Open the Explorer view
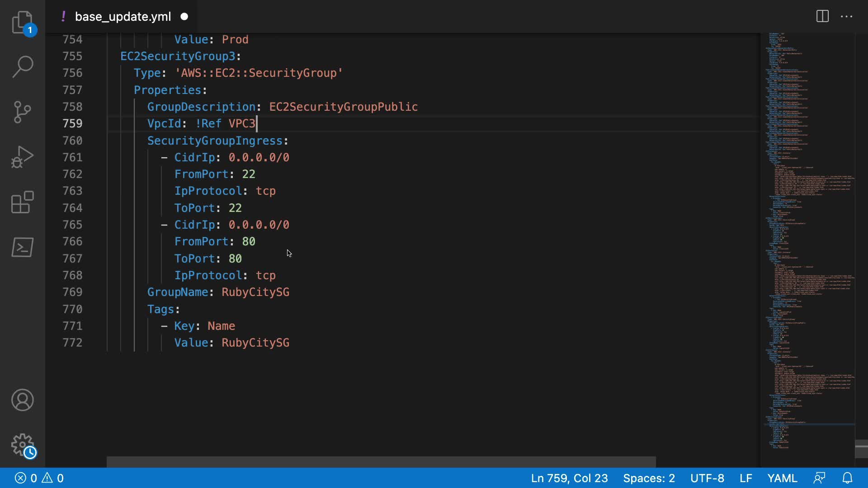868x488 pixels. coord(22,22)
